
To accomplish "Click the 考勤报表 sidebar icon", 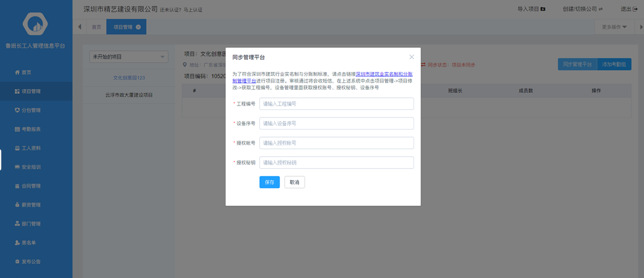I will pyautogui.click(x=17, y=129).
